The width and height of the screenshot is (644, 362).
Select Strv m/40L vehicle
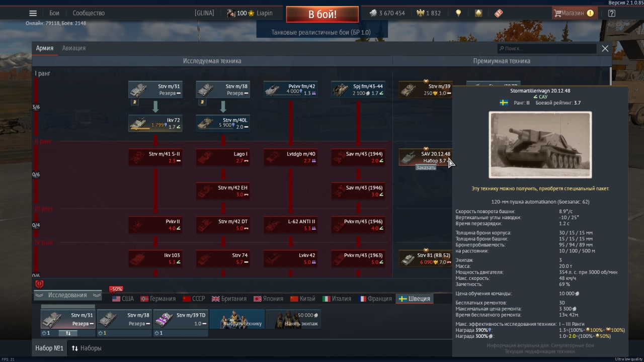point(223,124)
